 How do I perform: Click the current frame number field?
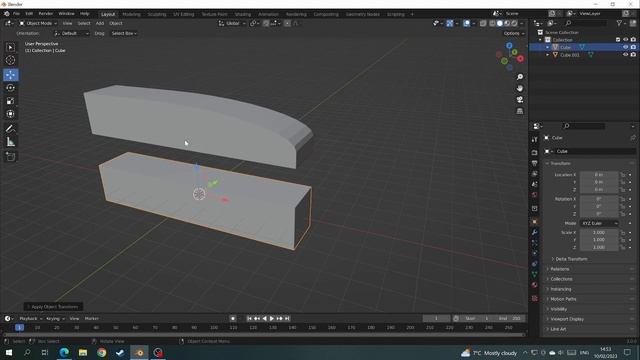point(436,319)
